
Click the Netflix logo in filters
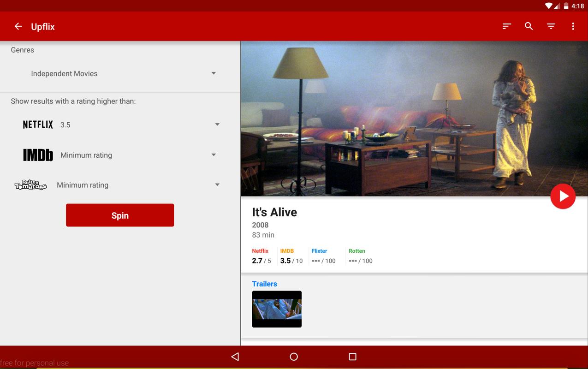coord(38,125)
